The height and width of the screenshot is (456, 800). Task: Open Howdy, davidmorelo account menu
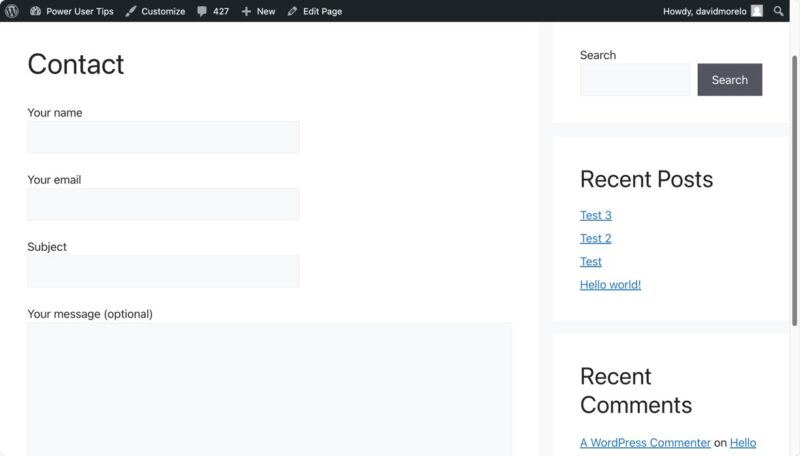(713, 11)
